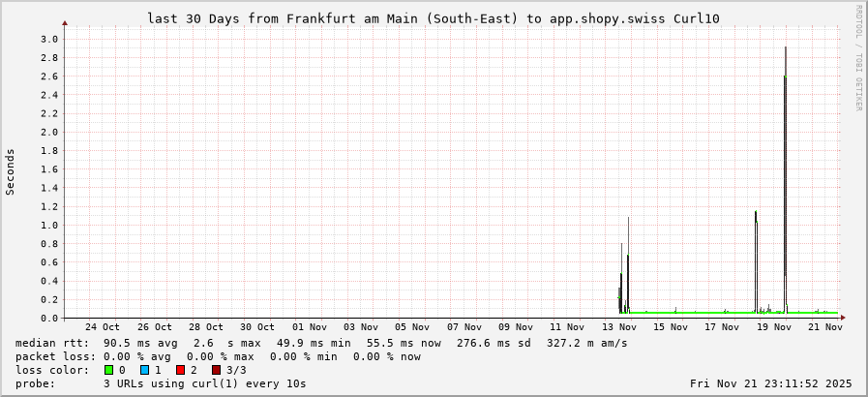The width and height of the screenshot is (868, 397).
Task: Click the graph title mentioning app.shopy.swiss
Action: pos(433,18)
